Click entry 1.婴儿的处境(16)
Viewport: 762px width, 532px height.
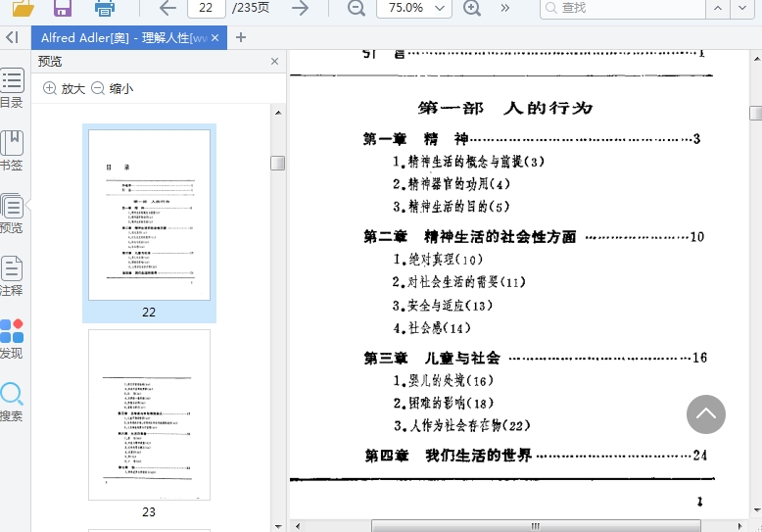444,381
